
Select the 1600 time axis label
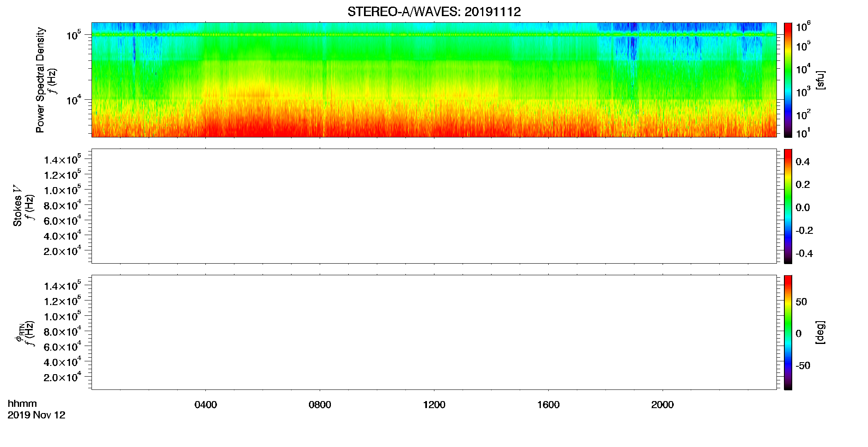point(548,405)
